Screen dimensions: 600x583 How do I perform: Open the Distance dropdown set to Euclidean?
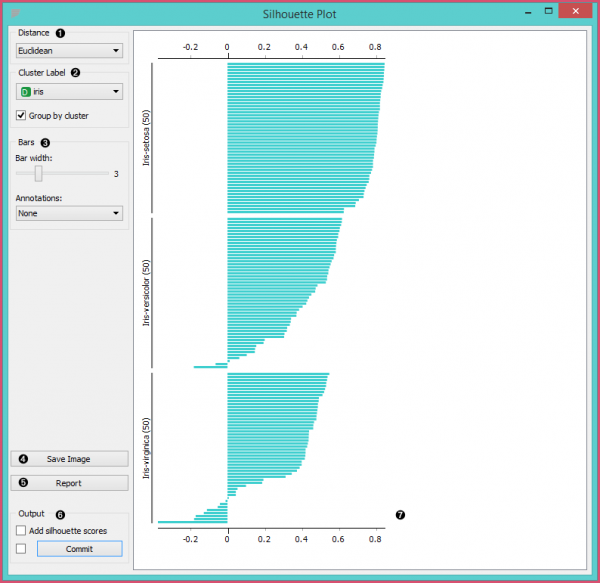[x=69, y=50]
